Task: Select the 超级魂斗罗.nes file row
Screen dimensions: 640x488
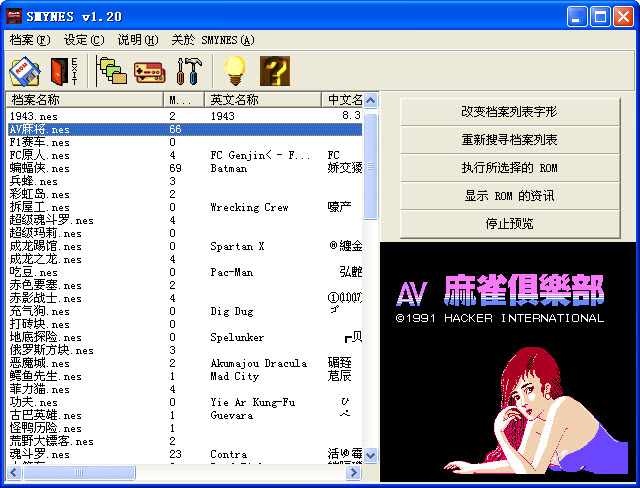Action: 184,220
